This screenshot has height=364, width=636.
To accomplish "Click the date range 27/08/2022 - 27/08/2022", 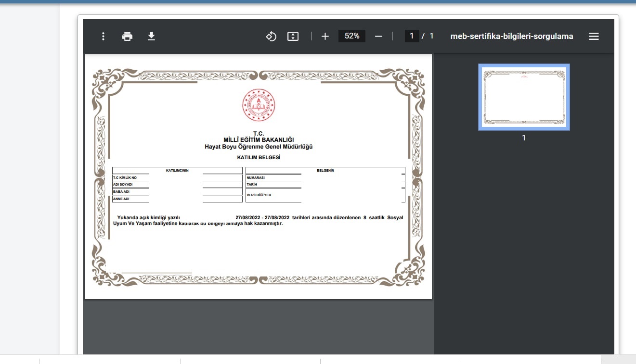I will [262, 218].
